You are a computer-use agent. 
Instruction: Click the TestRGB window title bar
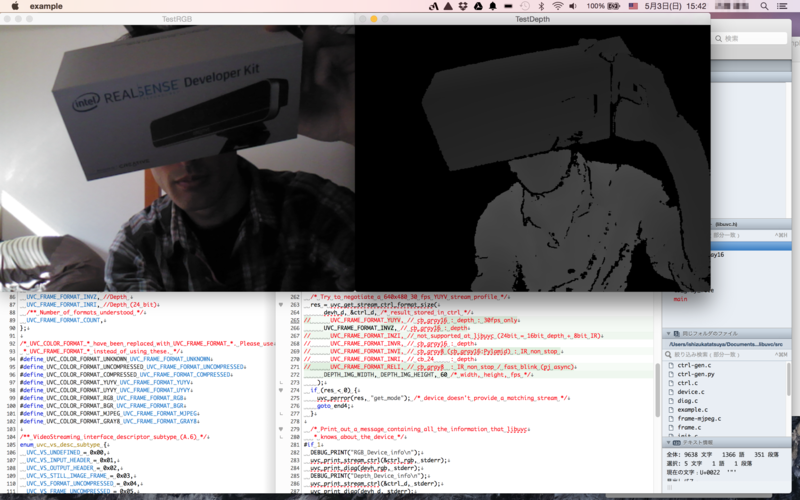point(177,19)
